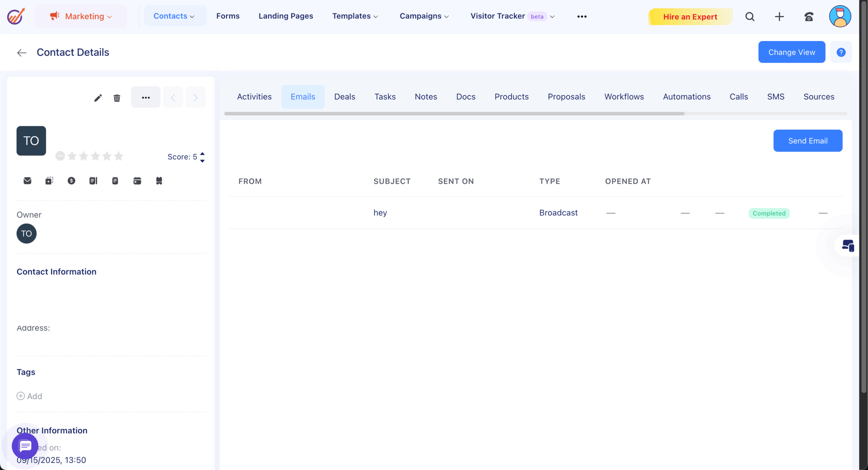Click the Send Email button

(x=808, y=141)
